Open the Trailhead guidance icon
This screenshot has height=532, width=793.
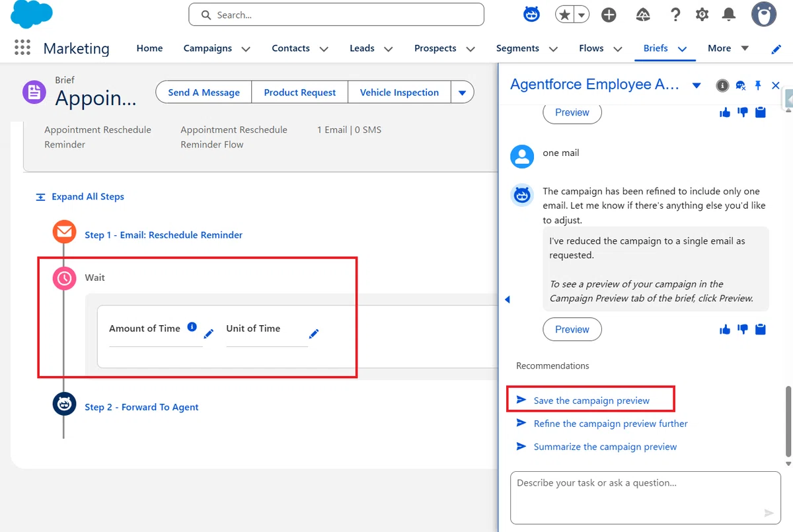pyautogui.click(x=643, y=15)
